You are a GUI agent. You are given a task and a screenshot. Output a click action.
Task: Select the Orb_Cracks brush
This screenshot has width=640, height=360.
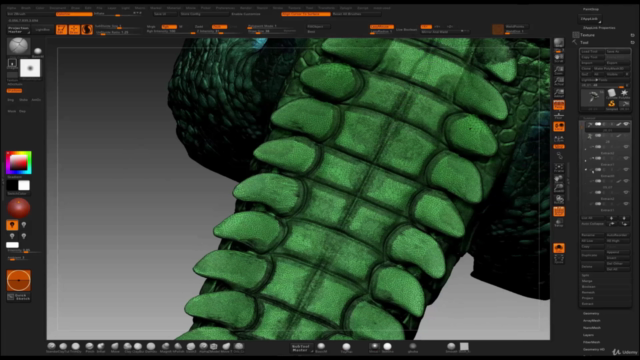click(x=239, y=347)
